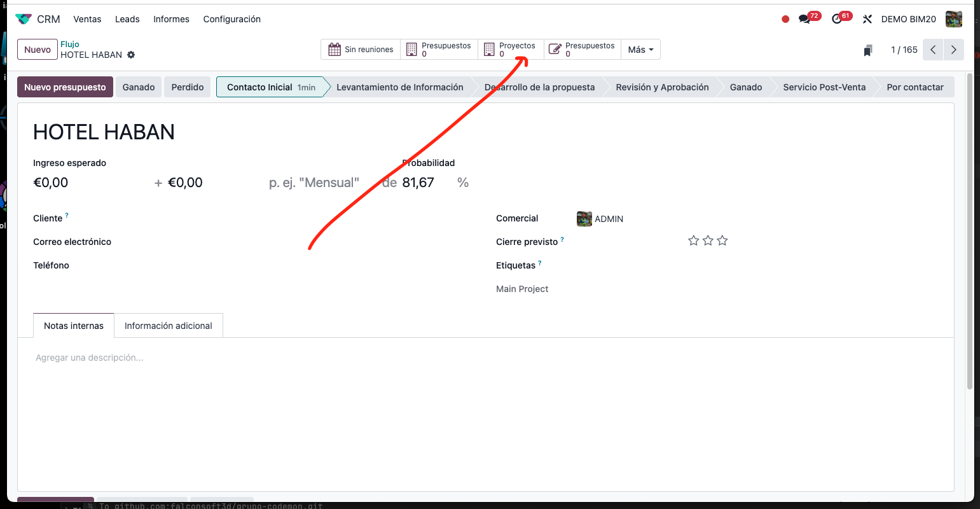Open the chat messages icon with 72 badge
The image size is (980, 509).
(805, 19)
